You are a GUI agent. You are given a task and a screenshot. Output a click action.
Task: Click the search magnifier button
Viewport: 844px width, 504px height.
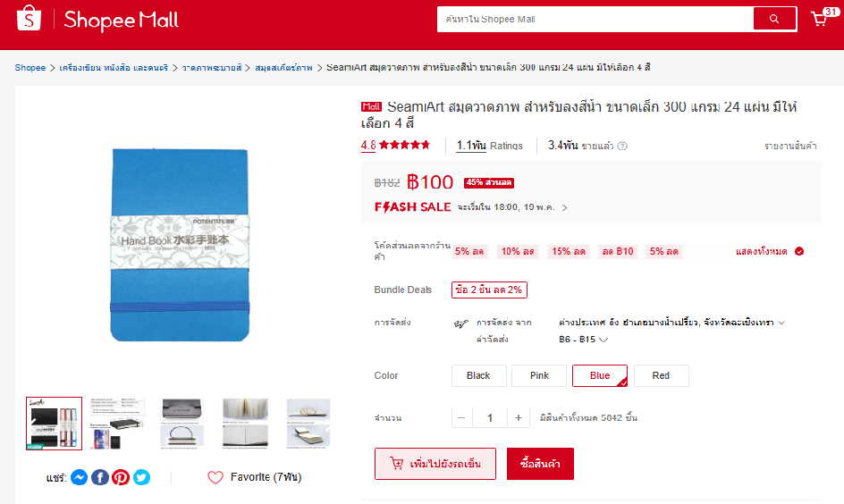click(x=774, y=19)
